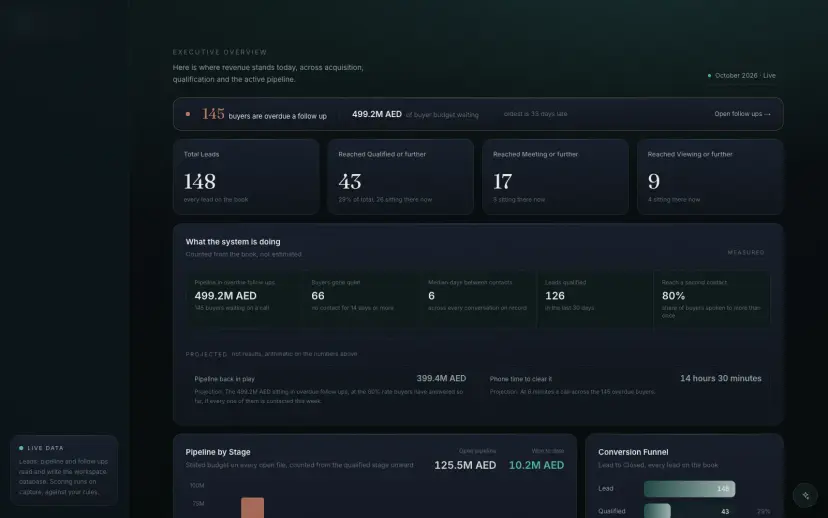Click the green Live Data dot

coord(21,448)
